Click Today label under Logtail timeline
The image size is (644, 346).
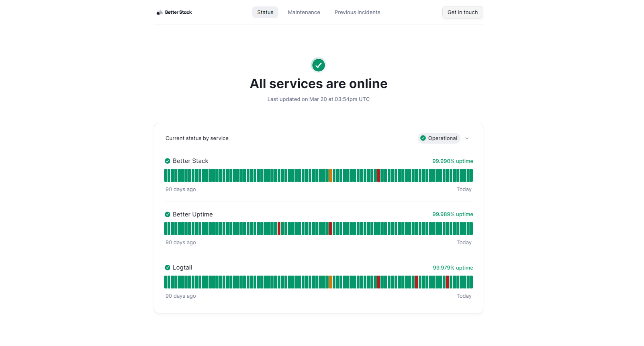464,296
